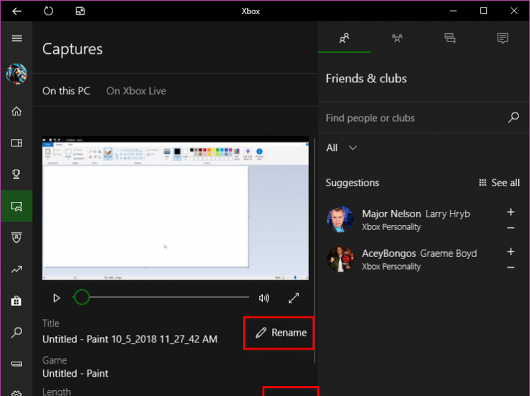
Task: Switch to On Xbox Live tab
Action: [136, 91]
